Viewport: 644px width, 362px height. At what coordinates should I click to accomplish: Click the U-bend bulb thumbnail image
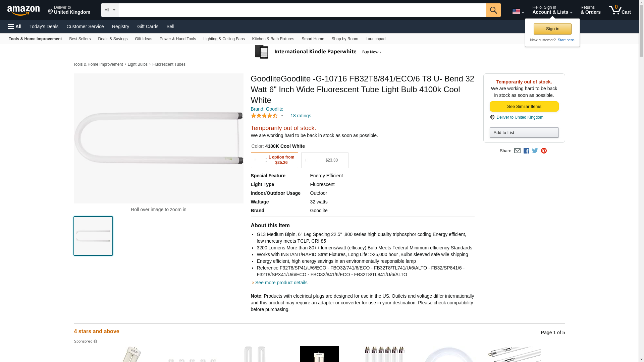(x=93, y=236)
